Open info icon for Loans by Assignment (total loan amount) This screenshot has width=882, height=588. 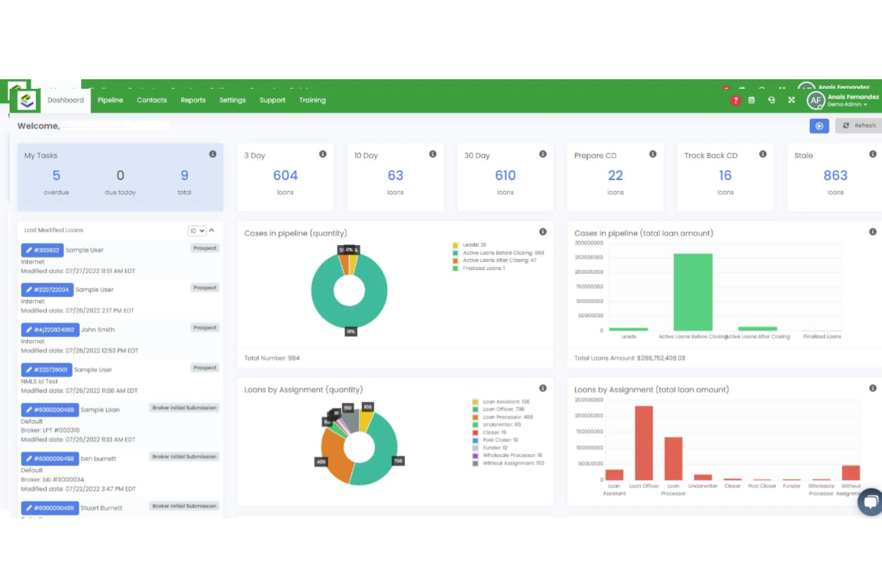(x=872, y=388)
